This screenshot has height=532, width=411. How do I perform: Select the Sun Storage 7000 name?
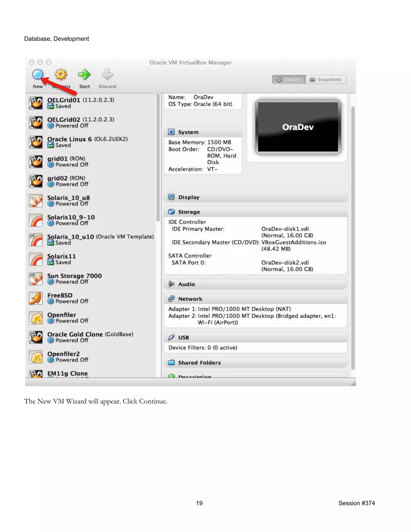(x=74, y=276)
